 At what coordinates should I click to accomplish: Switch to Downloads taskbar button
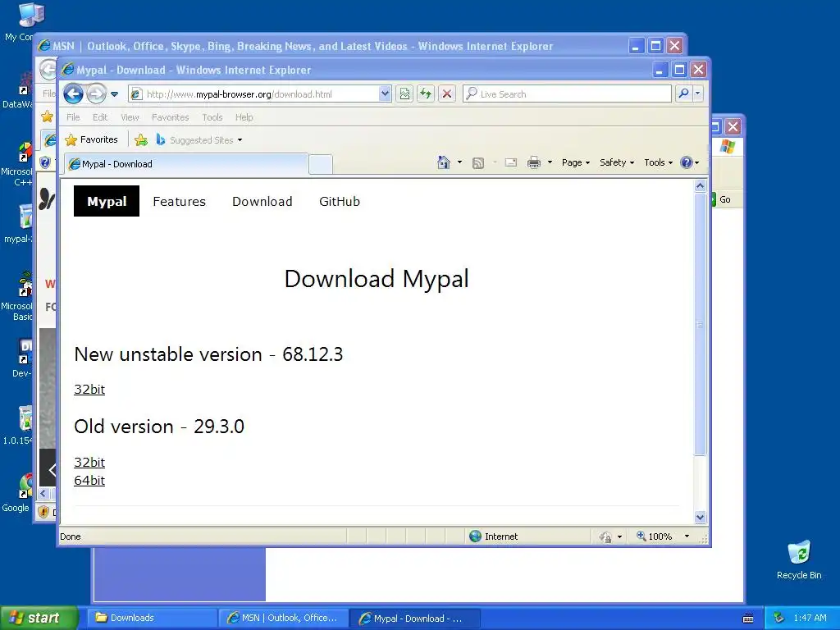(152, 619)
